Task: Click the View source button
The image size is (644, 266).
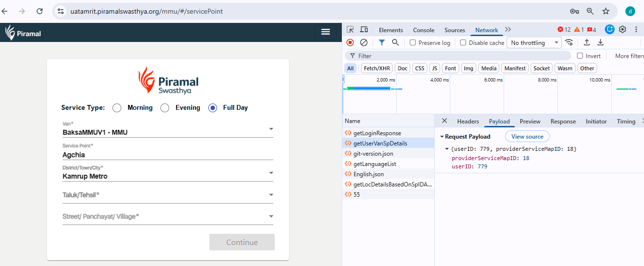Action: [527, 137]
